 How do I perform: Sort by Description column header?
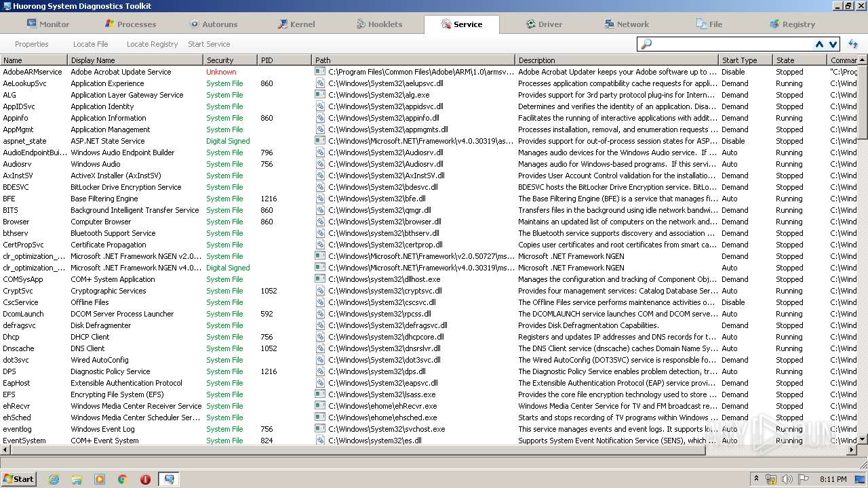pos(617,60)
